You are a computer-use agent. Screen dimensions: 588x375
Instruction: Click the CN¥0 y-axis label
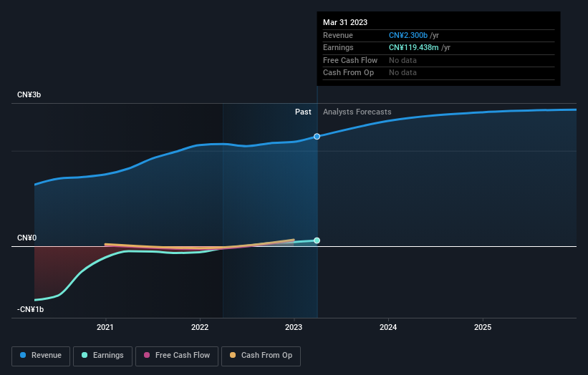click(x=27, y=238)
